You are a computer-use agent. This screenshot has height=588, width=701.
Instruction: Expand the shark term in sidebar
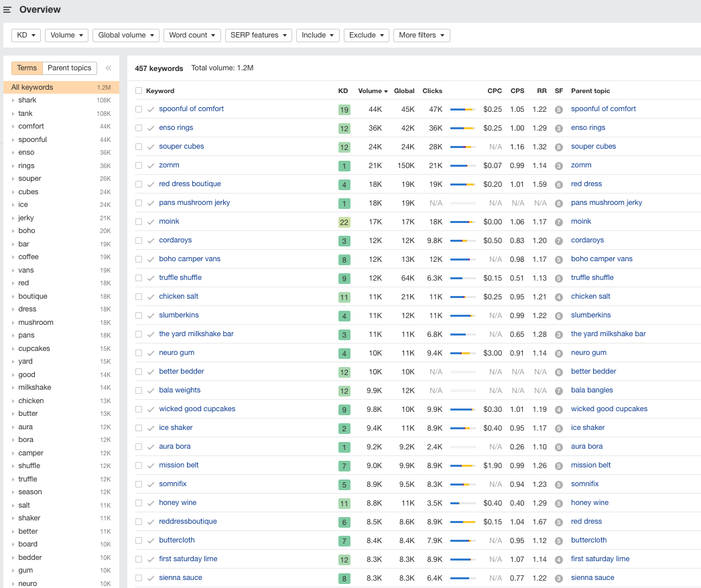[x=13, y=100]
